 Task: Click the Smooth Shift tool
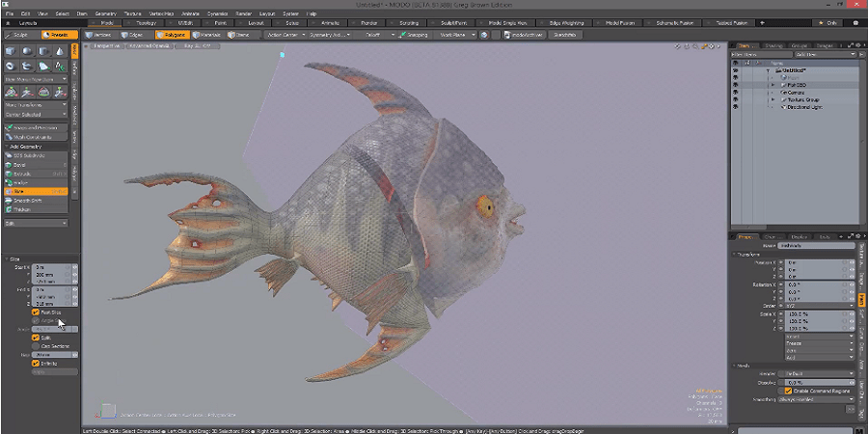click(x=36, y=201)
